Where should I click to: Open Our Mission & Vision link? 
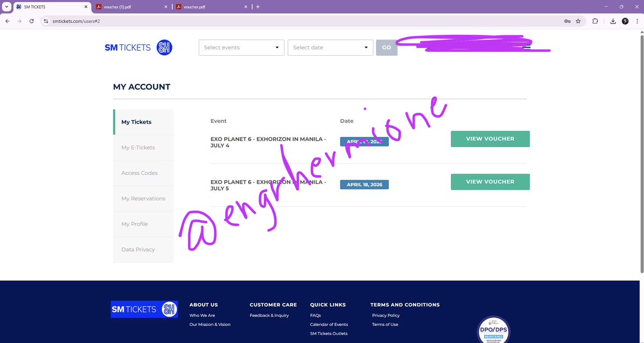(210, 325)
